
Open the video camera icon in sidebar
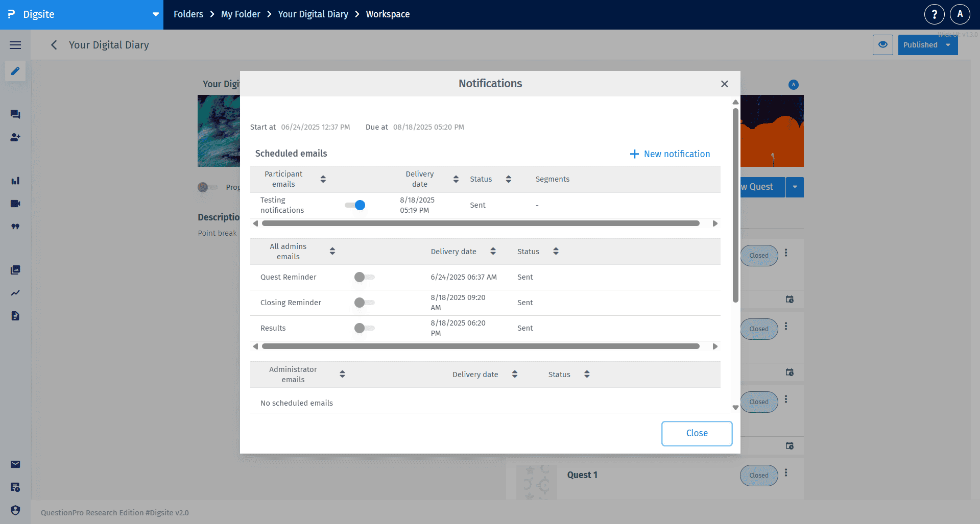click(15, 204)
